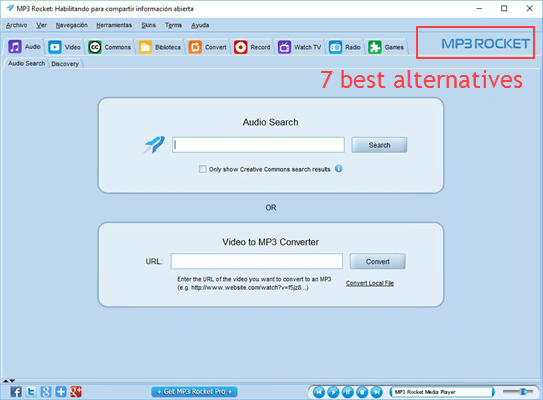This screenshot has width=543, height=400.
Task: Click the blue Google icon
Action: 46,392
